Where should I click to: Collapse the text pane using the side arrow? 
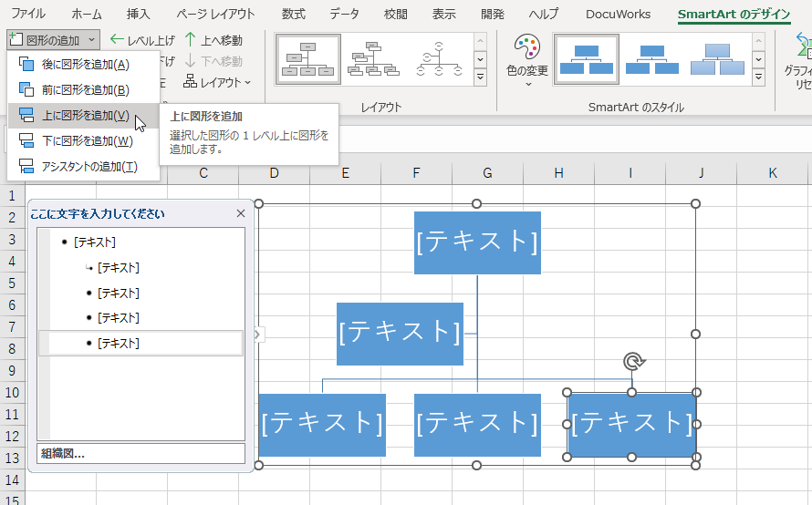tap(257, 335)
